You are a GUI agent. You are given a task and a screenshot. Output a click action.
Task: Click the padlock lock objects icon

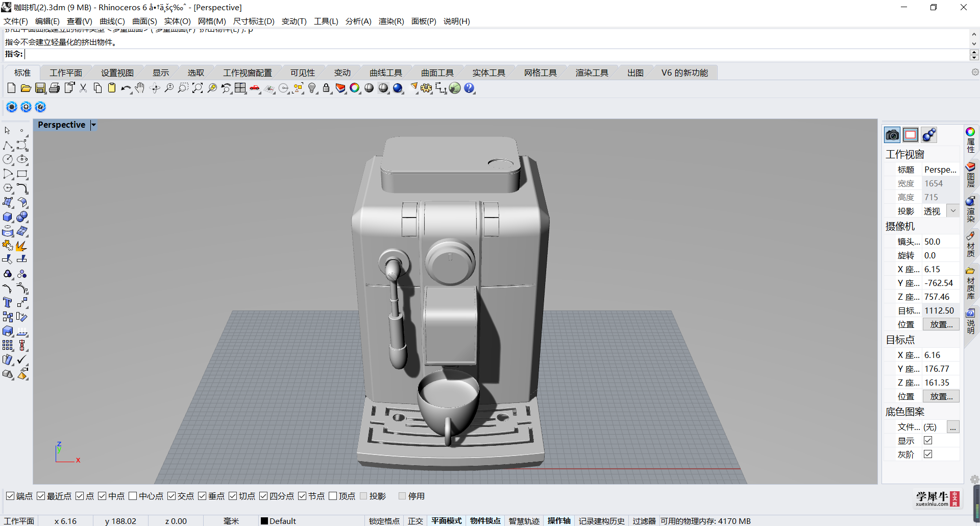(x=326, y=88)
